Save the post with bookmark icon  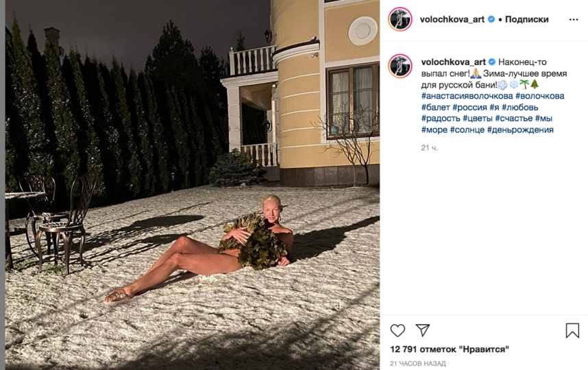tap(572, 331)
